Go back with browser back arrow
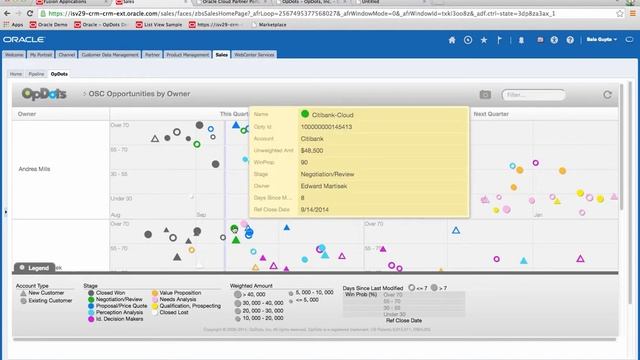Screen dimensions: 640x360 point(7,13)
